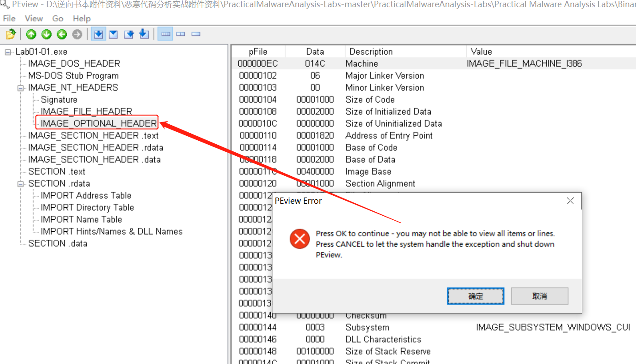Viewport: 636px width, 364px height.
Task: Select IMAGE_SECTION_HEADER .data item
Action: click(x=94, y=160)
